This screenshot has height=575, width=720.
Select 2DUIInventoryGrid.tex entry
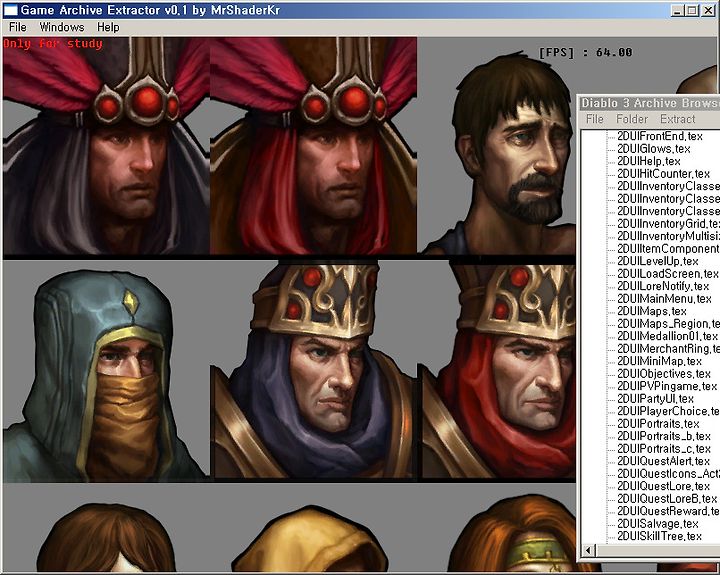(x=668, y=224)
